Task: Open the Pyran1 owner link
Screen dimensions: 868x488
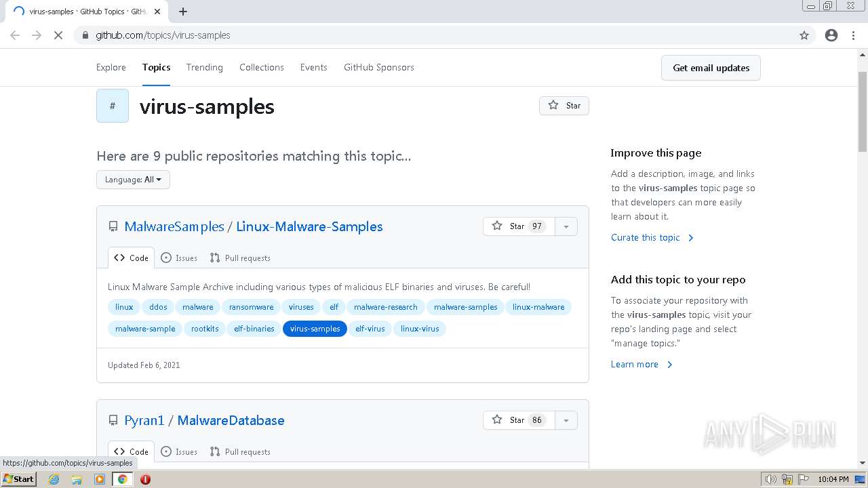Action: click(x=144, y=420)
